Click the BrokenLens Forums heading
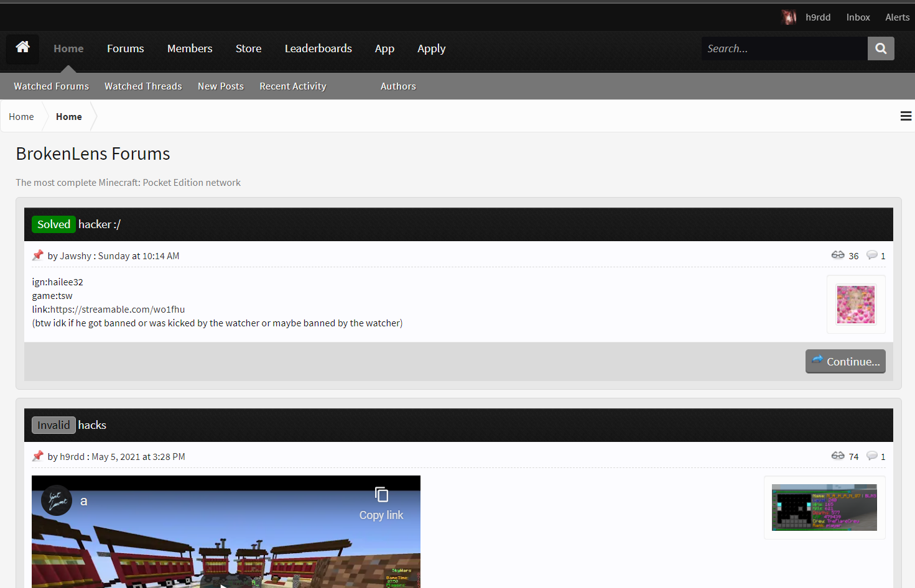 pyautogui.click(x=93, y=154)
